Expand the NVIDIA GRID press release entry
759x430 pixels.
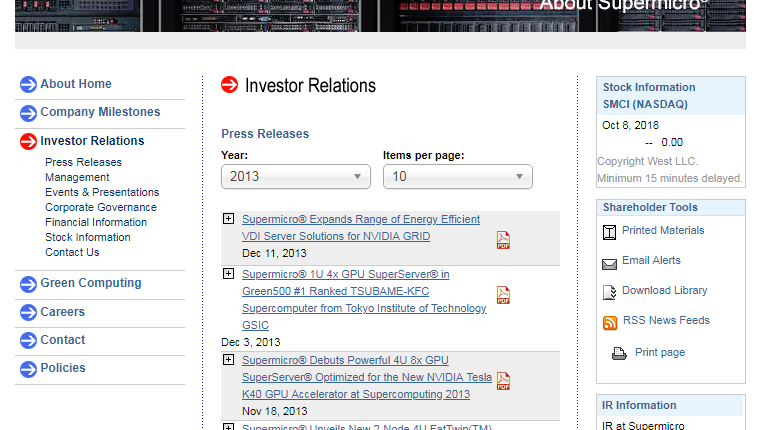pyautogui.click(x=228, y=218)
